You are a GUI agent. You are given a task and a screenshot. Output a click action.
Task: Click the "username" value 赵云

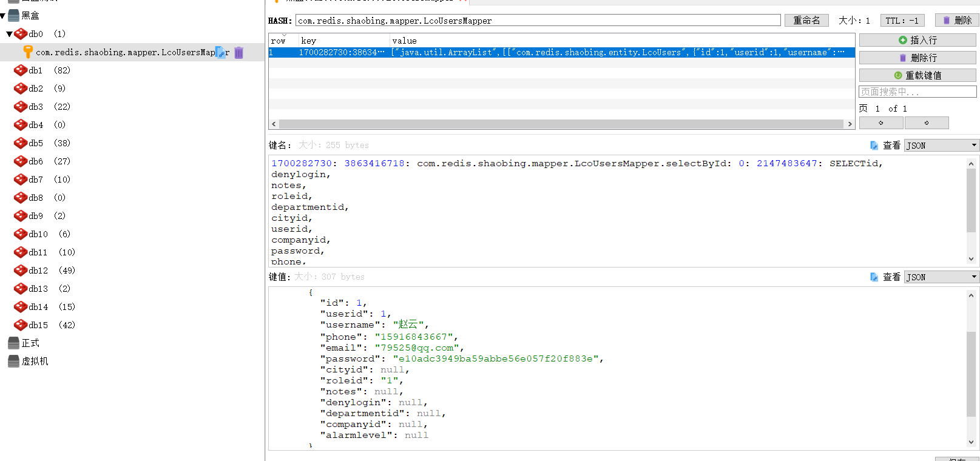[408, 325]
